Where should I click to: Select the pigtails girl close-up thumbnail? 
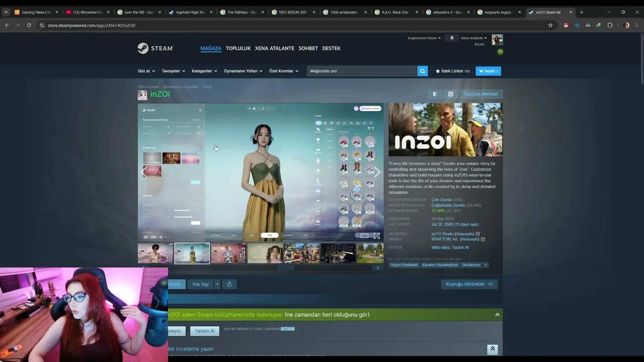click(265, 253)
